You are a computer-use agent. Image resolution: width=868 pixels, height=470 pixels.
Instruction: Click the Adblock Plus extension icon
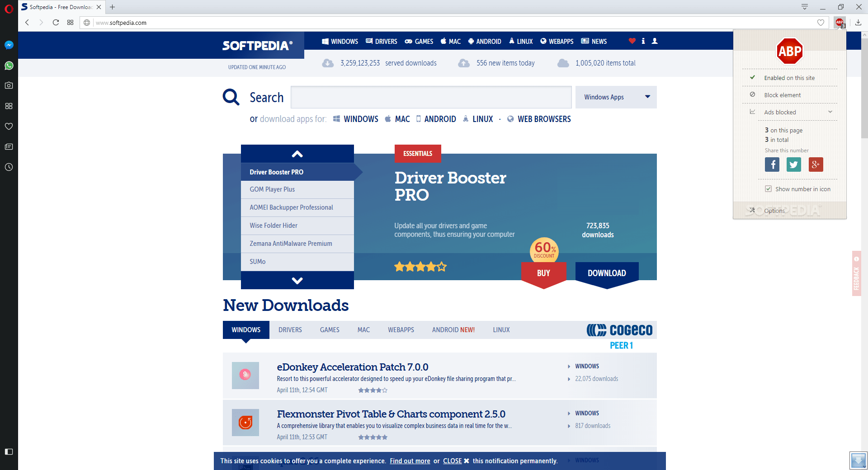pos(839,22)
